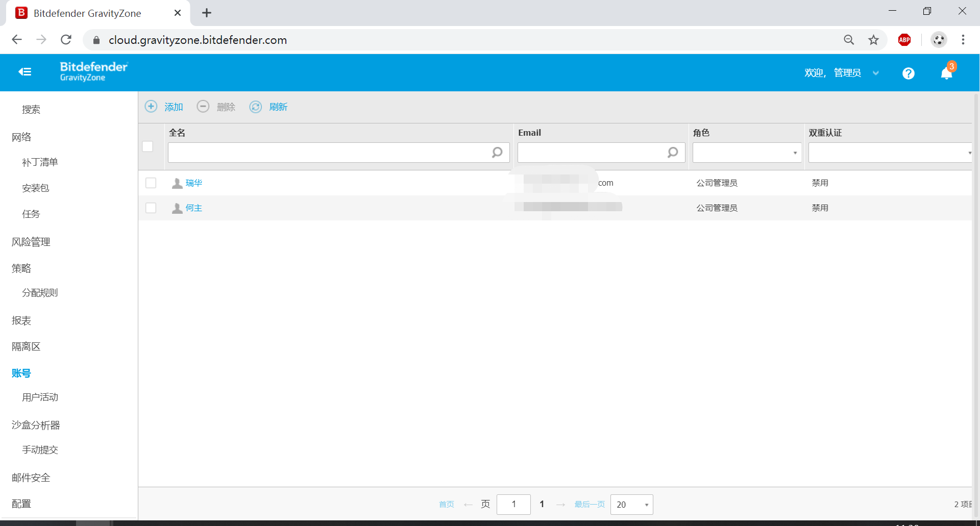Check the box for the 瑞华 row

tap(151, 183)
